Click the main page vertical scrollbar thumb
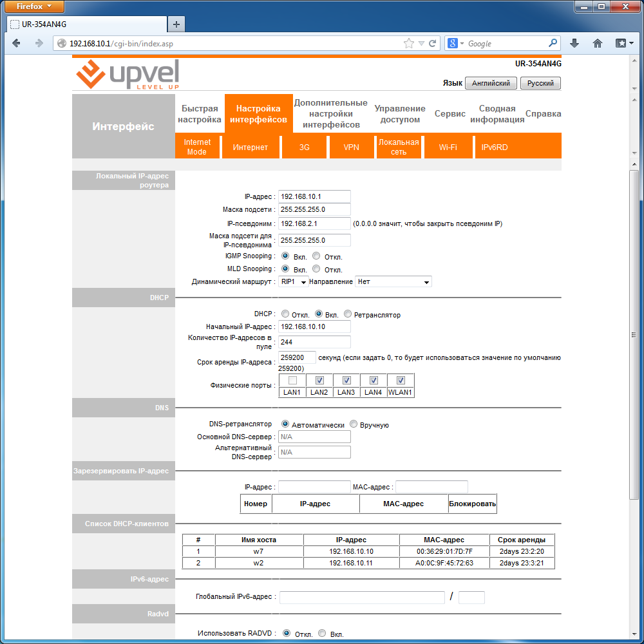 click(x=634, y=335)
